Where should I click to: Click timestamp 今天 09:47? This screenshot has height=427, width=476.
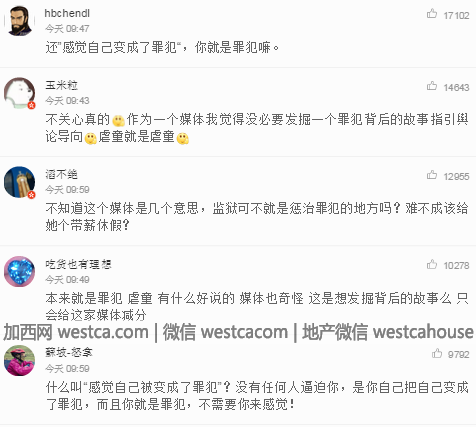coord(67,29)
